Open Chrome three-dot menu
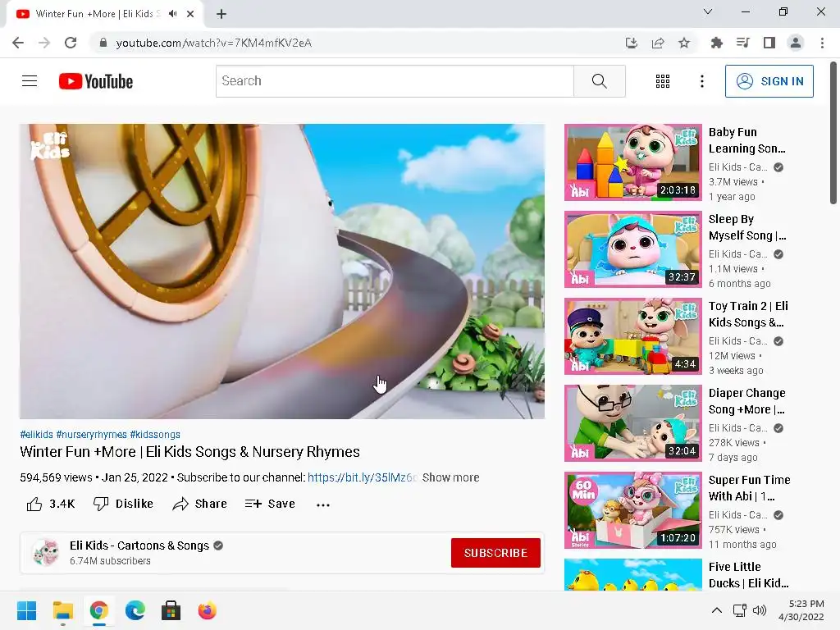This screenshot has height=630, width=840. tap(822, 43)
